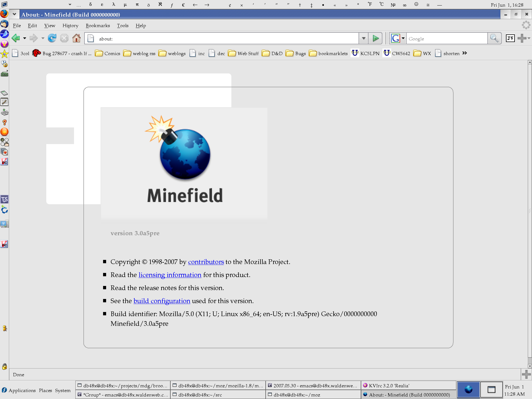Switch to the second empty workspace
This screenshot has height=399, width=532.
(x=492, y=390)
